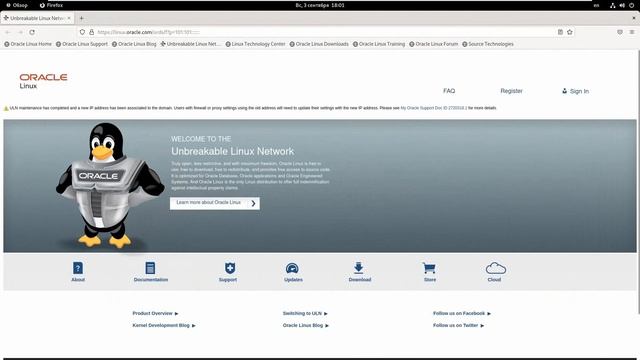Viewport: 640px width, 360px height.
Task: Click the Tux penguin mascot image
Action: (x=110, y=186)
